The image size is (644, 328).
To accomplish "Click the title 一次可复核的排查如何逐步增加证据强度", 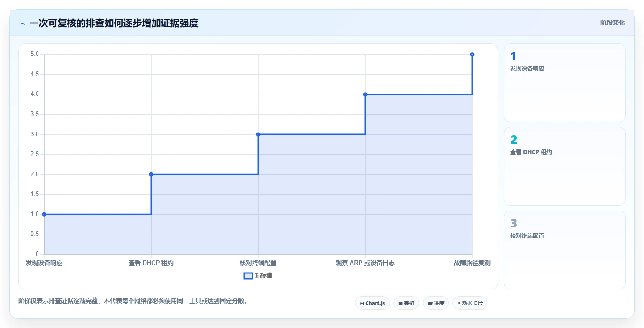I will click(114, 23).
